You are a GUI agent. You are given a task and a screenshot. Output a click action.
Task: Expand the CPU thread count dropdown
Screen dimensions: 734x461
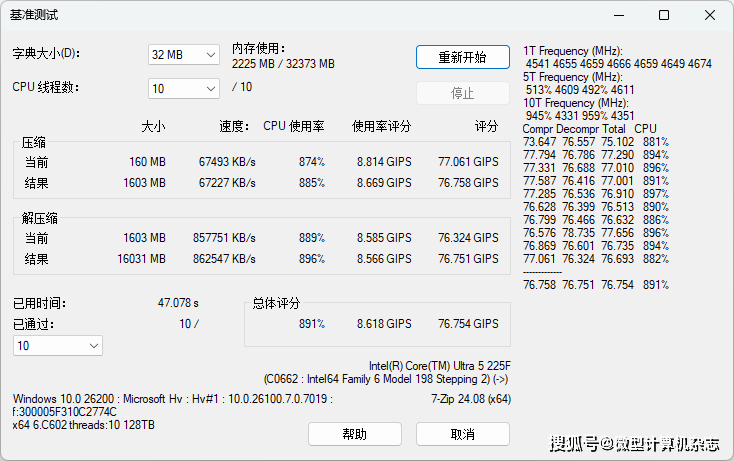pos(183,88)
